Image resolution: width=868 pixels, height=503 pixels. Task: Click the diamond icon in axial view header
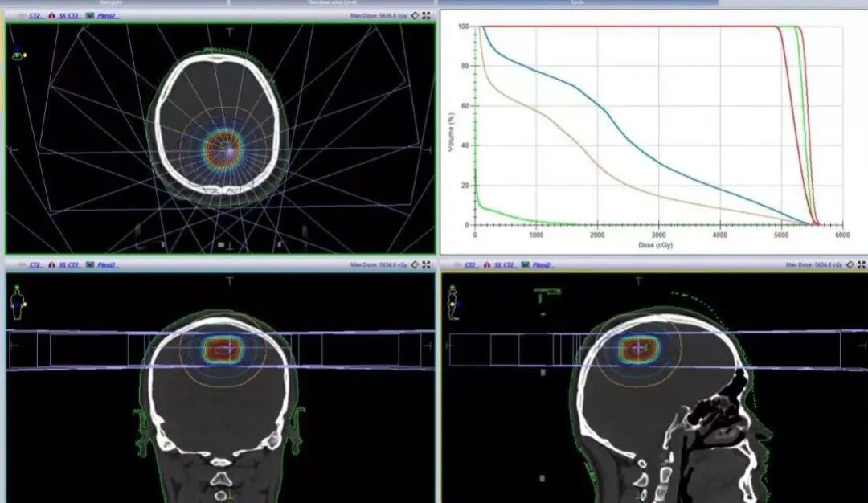pos(416,16)
